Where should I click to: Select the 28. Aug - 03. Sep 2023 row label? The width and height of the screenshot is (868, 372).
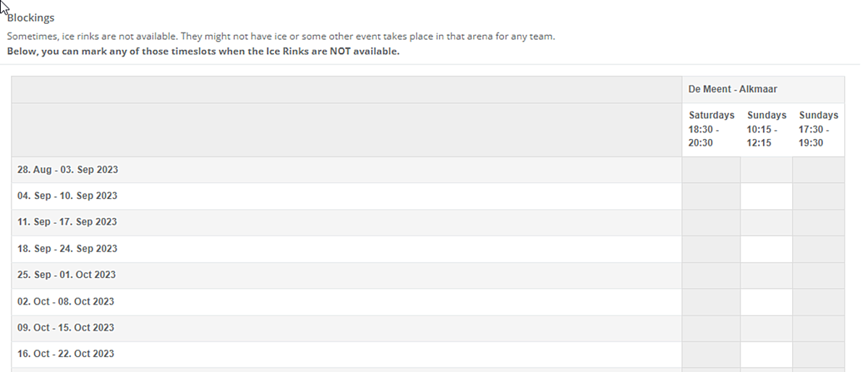pos(67,170)
